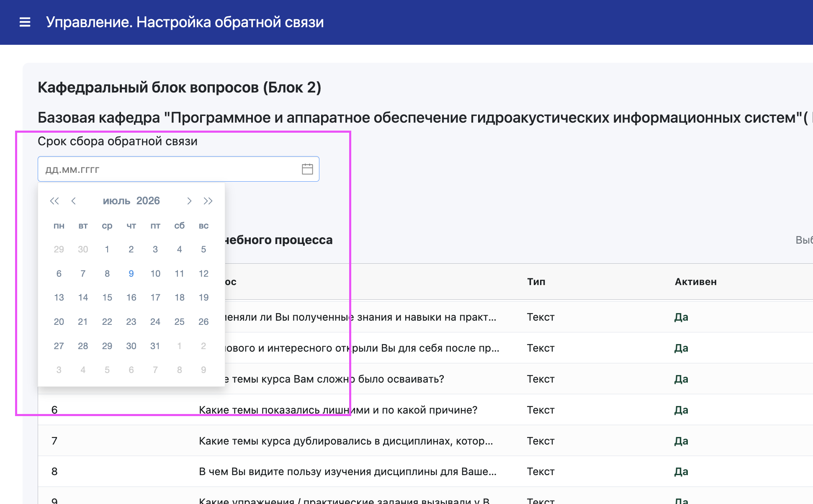Select July 20 in the calendar
The image size is (813, 504).
(x=59, y=322)
